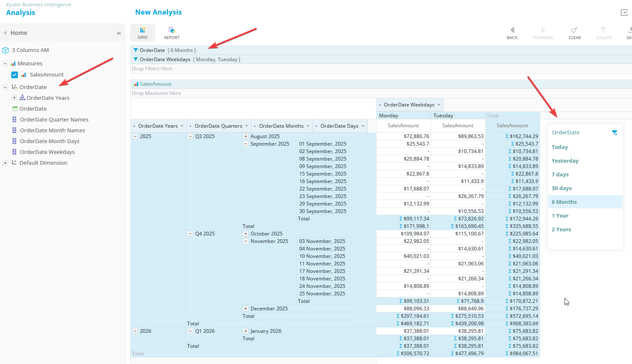Select the 30 days filter option

562,188
